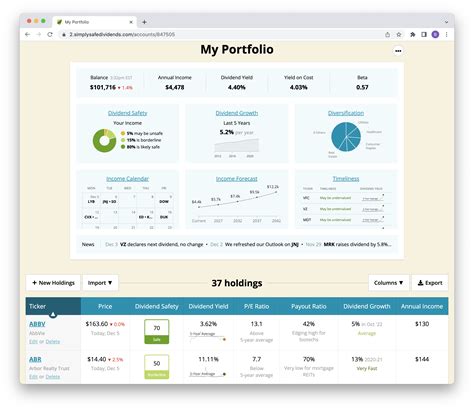Close the My Portfolio tab
The height and width of the screenshot is (410, 474).
(x=131, y=22)
